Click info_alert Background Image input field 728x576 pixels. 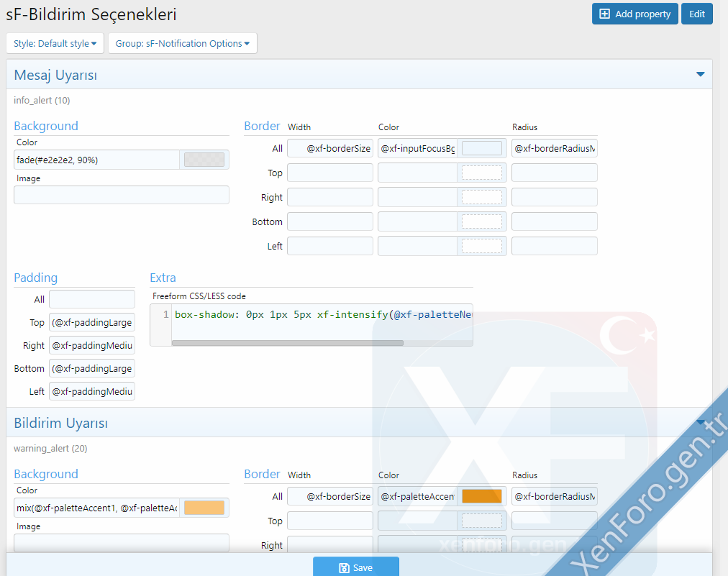coord(121,195)
